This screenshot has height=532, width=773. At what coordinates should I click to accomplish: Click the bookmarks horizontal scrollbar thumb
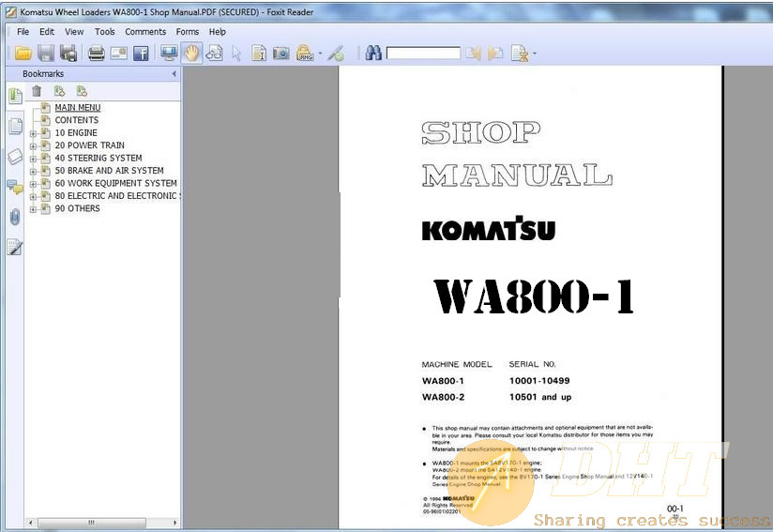[x=91, y=522]
